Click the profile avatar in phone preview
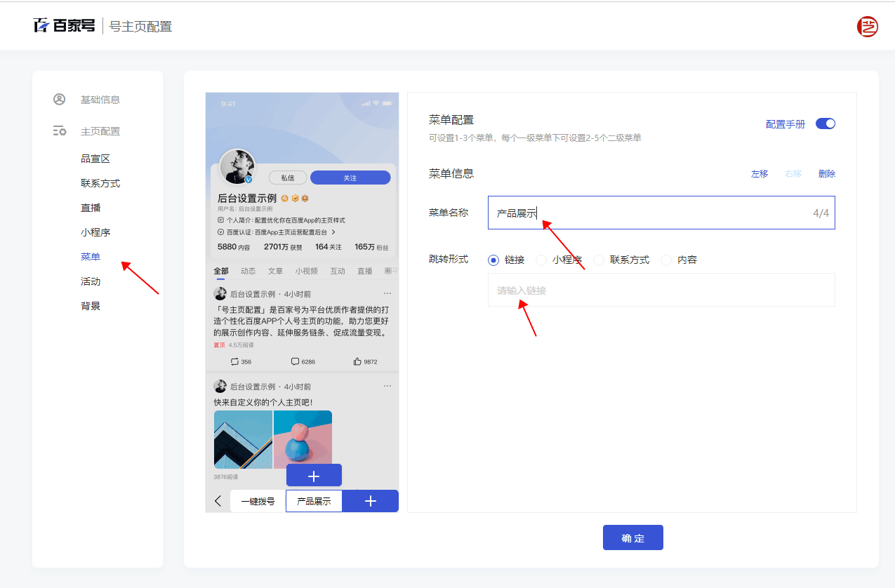 pyautogui.click(x=237, y=167)
